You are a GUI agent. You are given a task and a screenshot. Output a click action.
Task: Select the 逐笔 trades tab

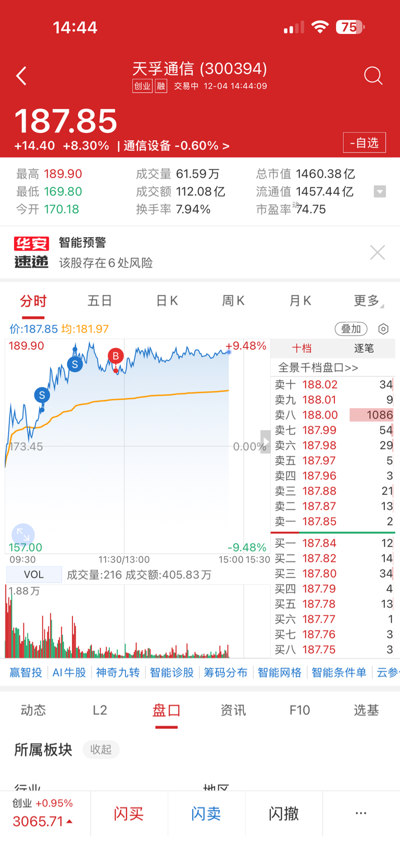coord(364,348)
